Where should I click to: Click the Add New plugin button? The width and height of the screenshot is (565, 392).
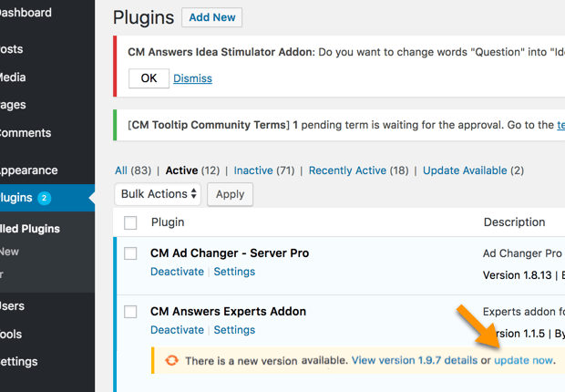click(x=211, y=17)
